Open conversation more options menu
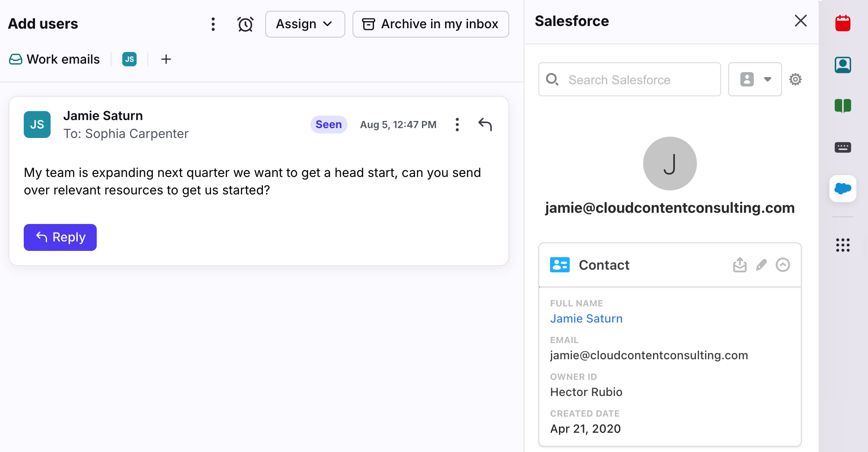Viewport: 868px width, 452px height. click(213, 24)
